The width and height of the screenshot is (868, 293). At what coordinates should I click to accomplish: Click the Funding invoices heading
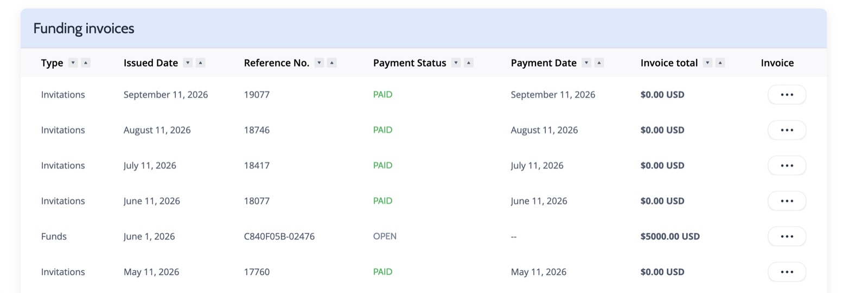click(x=84, y=28)
